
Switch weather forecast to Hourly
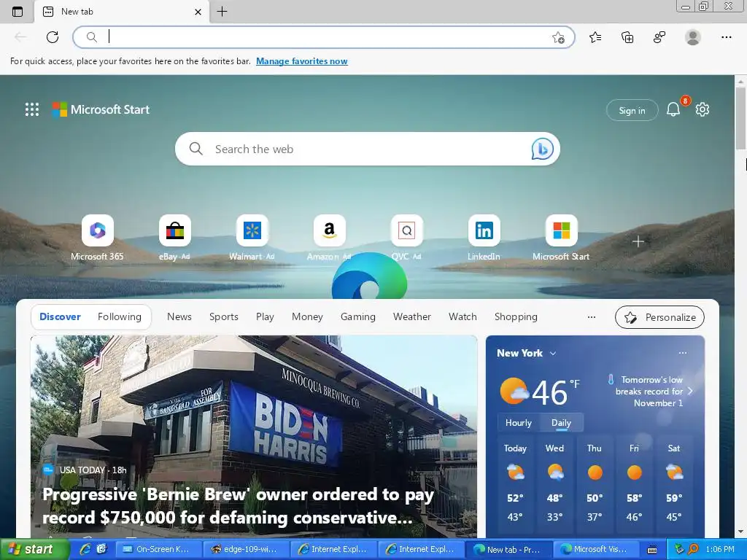pos(519,423)
